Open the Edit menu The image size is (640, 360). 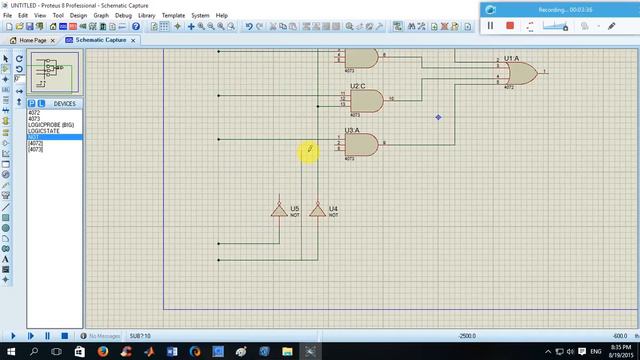point(23,16)
